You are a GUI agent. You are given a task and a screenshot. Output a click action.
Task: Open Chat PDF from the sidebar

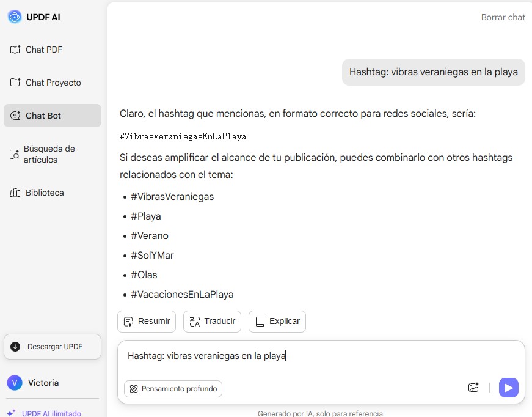click(53, 50)
